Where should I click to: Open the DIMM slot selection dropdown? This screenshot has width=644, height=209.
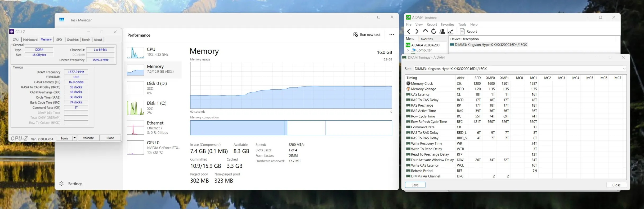coord(624,69)
